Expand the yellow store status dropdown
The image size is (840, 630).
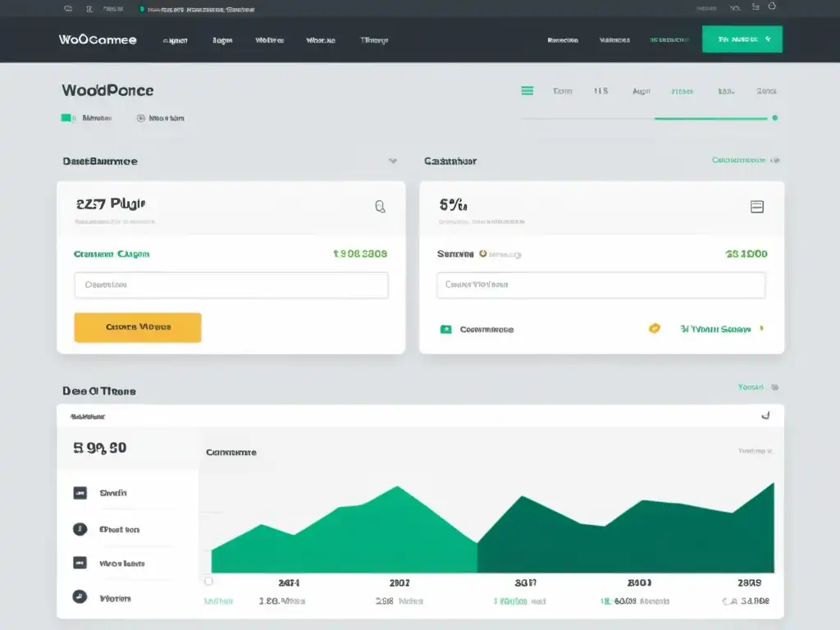coord(654,328)
